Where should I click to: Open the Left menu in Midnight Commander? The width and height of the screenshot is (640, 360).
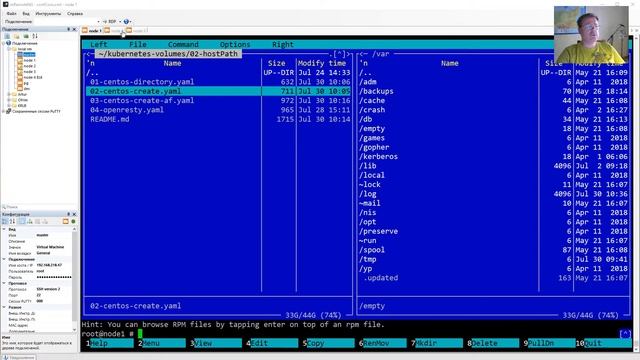click(98, 44)
